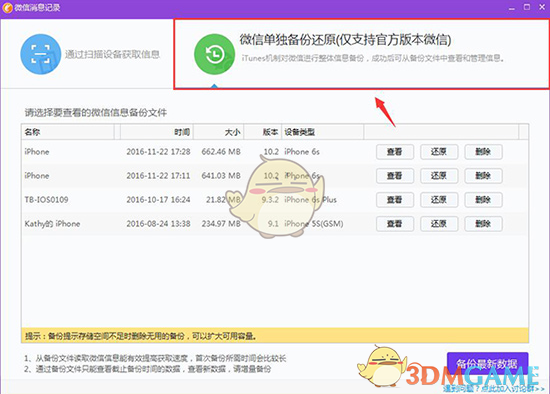Maximize the 微信消息记录 window
Viewport: 550px width, 394px height.
527,7
